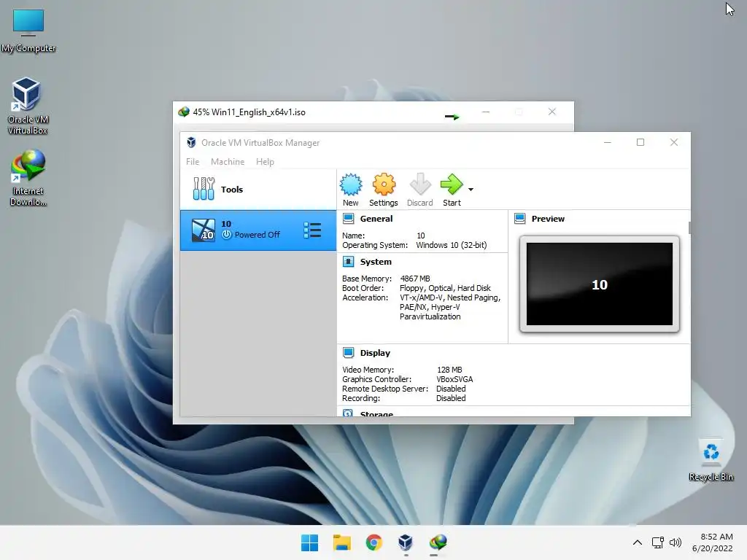Open the Windows Start menu
The height and width of the screenshot is (560, 747).
click(x=309, y=542)
